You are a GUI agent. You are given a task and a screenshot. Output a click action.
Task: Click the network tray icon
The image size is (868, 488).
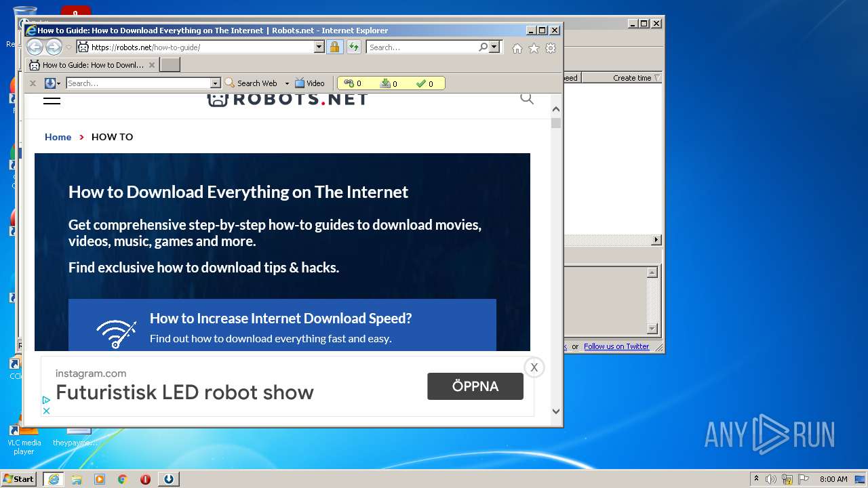click(x=787, y=479)
